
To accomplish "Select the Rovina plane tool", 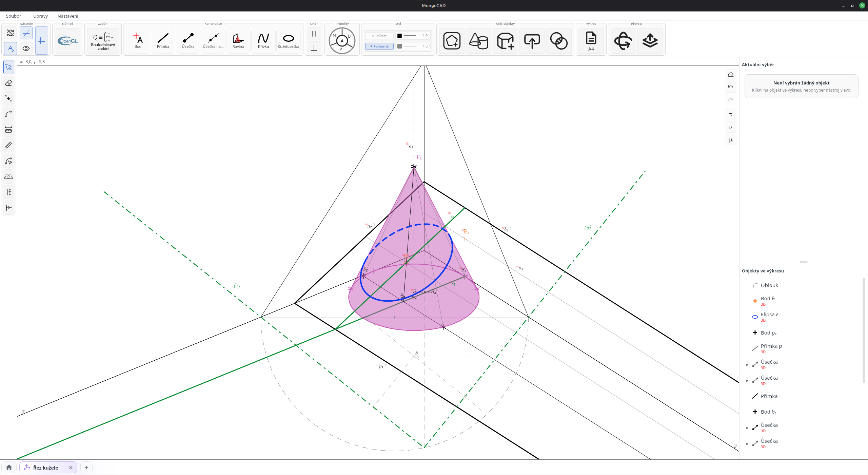I will 238,40.
